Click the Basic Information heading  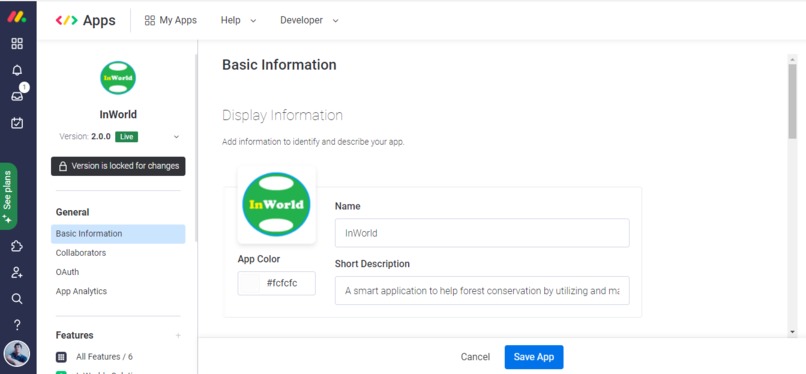point(279,65)
